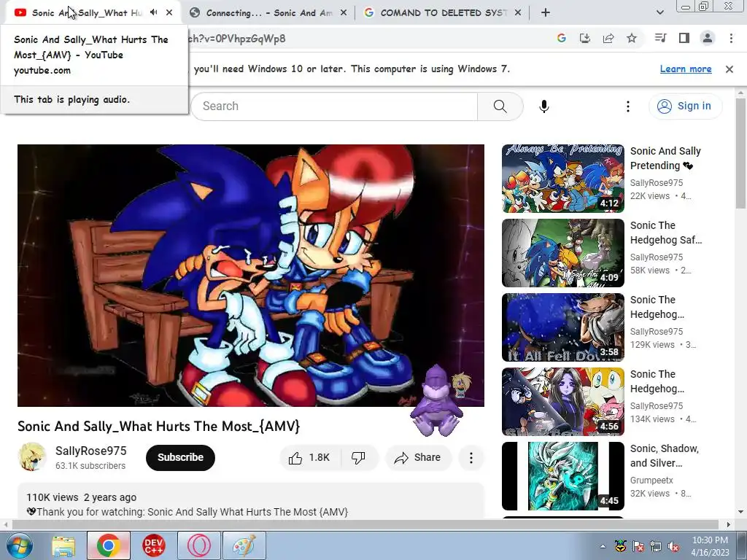Open the media controls icon

tap(660, 38)
